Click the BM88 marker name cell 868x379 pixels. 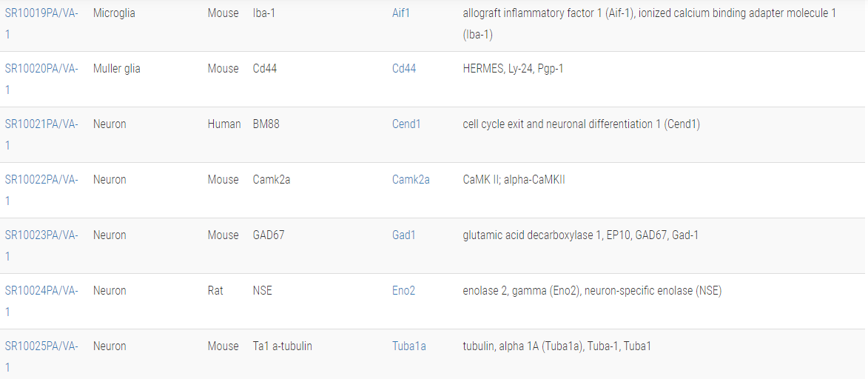tap(266, 124)
